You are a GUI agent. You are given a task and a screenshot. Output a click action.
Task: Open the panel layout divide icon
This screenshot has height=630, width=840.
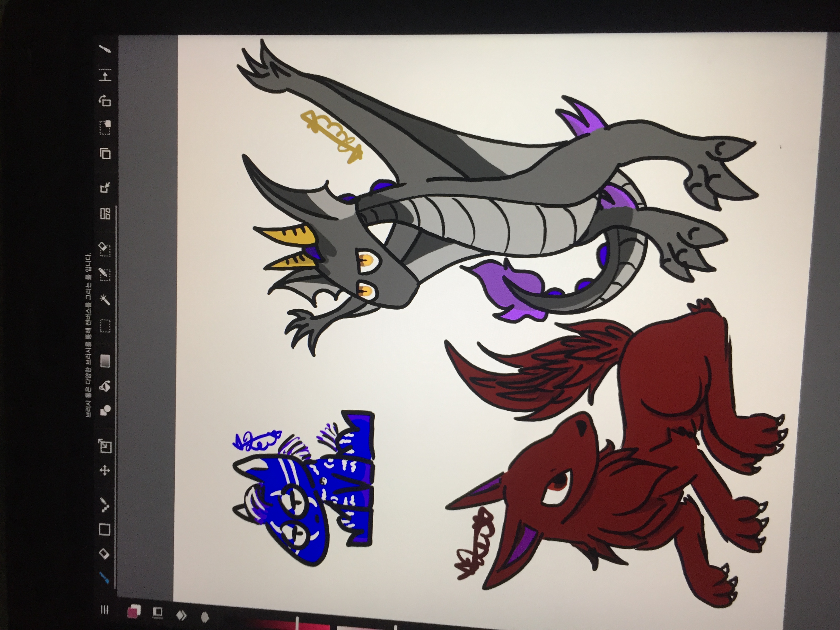click(x=105, y=214)
